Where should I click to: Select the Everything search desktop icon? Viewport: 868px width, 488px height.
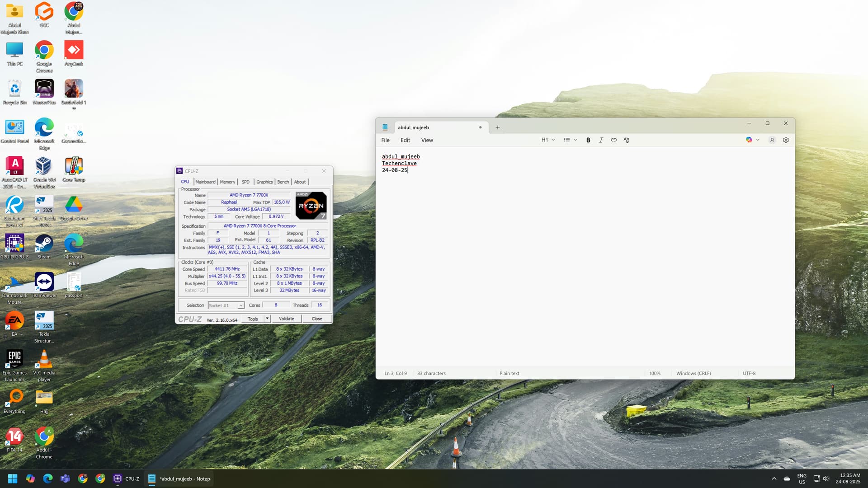point(14,401)
